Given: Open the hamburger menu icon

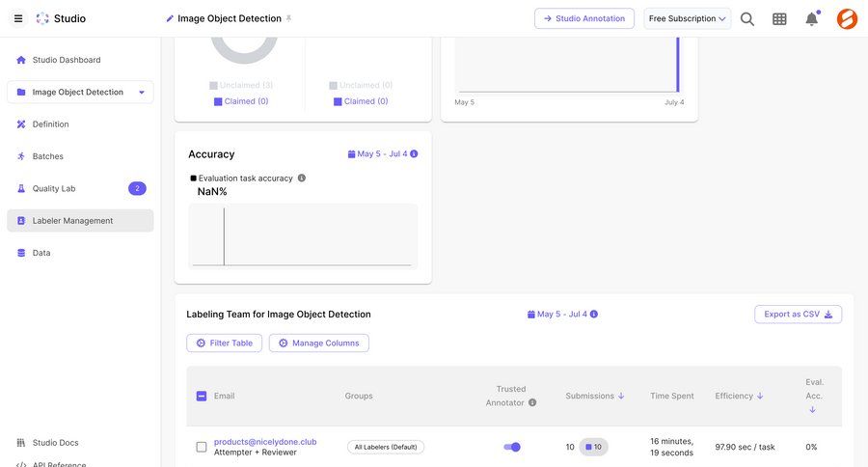Looking at the screenshot, I should click(18, 18).
